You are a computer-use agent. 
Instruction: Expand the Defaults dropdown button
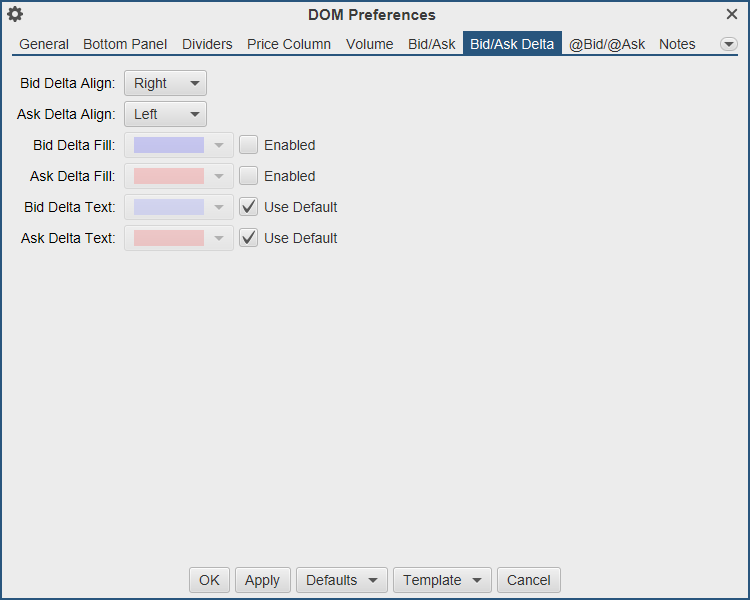coord(341,580)
